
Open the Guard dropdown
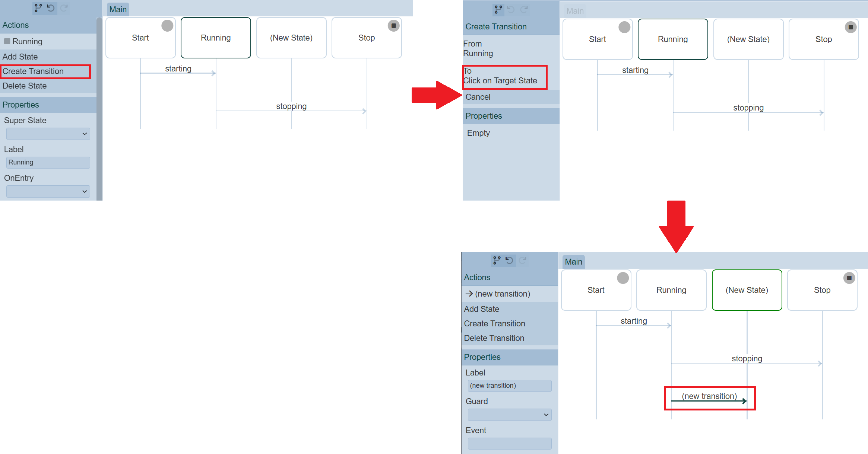tap(509, 415)
